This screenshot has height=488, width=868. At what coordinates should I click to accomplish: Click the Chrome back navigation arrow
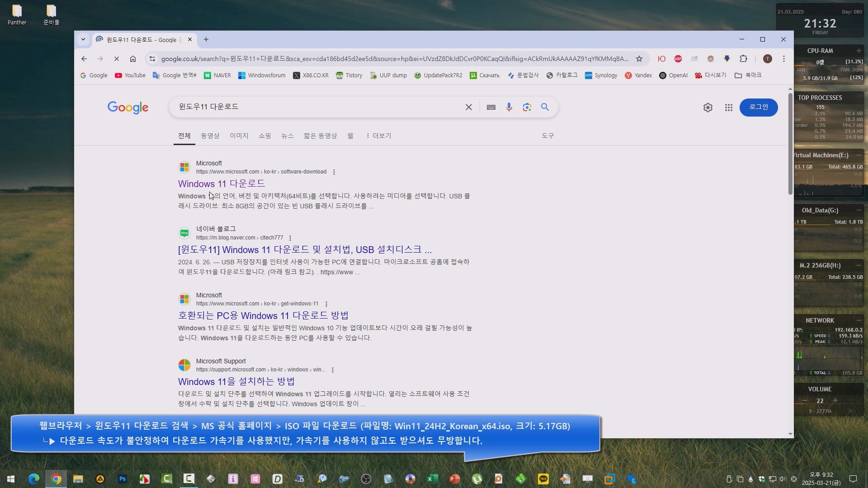coord(84,59)
